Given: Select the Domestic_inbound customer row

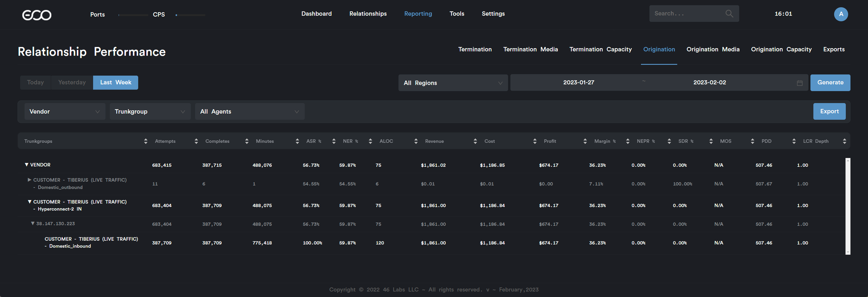Looking at the screenshot, I should [x=431, y=243].
